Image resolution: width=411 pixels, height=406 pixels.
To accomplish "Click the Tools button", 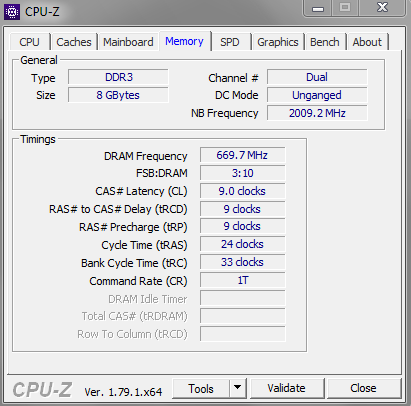I will pyautogui.click(x=201, y=388).
